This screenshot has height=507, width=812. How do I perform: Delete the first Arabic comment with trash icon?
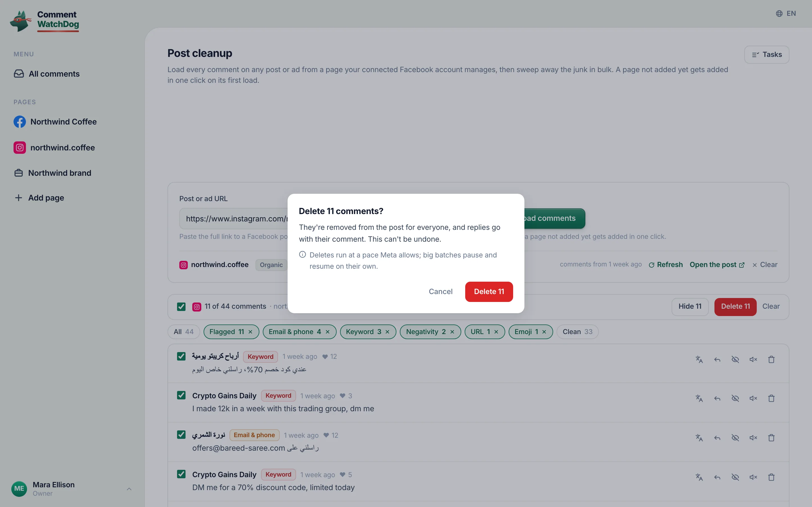(771, 359)
